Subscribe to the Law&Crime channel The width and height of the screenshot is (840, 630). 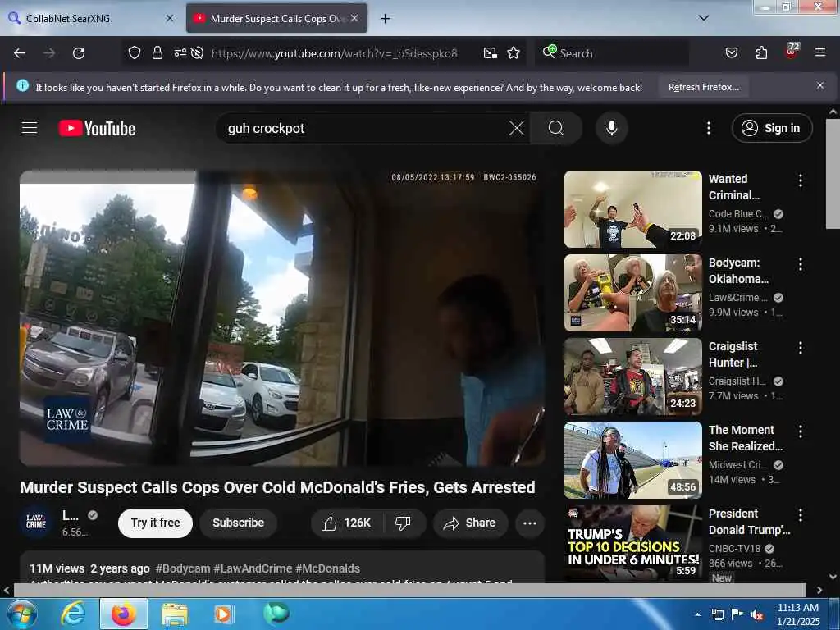pyautogui.click(x=239, y=523)
